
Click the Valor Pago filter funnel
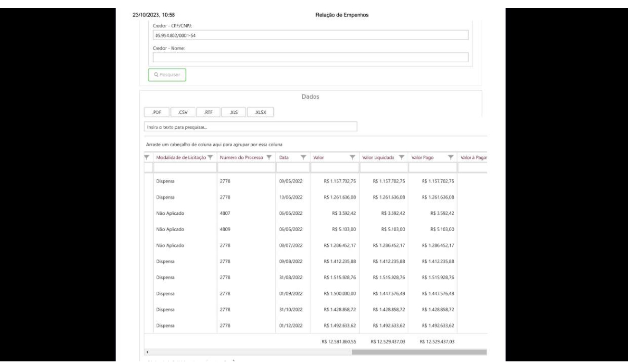coord(450,157)
